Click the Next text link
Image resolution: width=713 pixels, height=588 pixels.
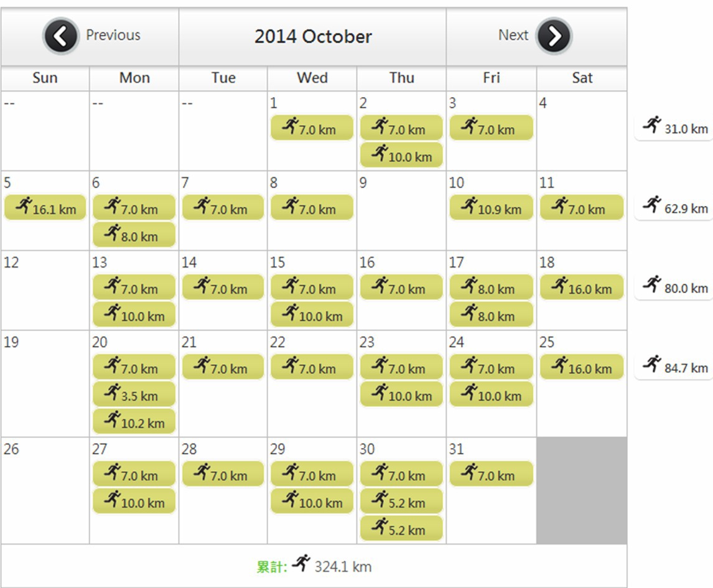513,35
